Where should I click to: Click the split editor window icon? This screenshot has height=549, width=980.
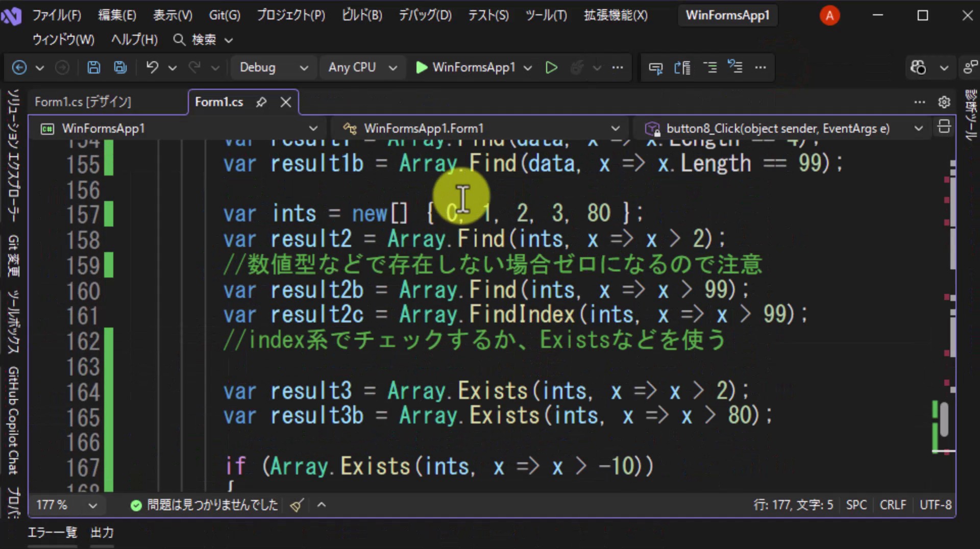pyautogui.click(x=944, y=127)
